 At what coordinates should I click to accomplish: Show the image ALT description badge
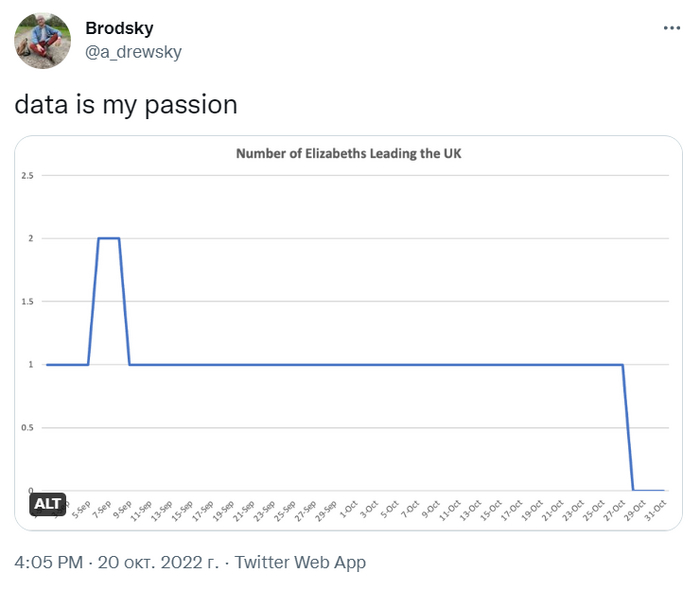[48, 504]
